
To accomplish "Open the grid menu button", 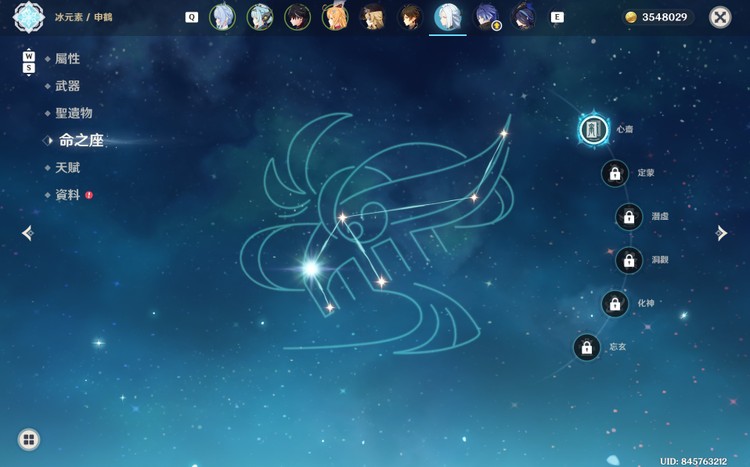I will (x=29, y=439).
